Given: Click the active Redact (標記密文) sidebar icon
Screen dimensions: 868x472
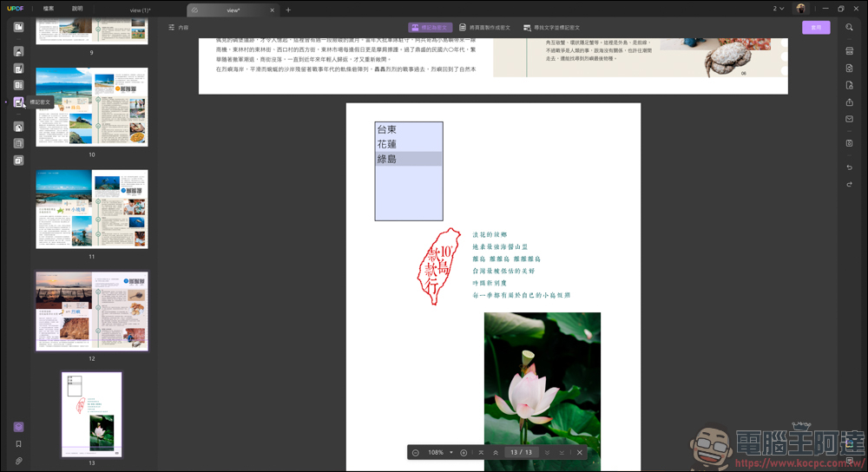Looking at the screenshot, I should pyautogui.click(x=18, y=102).
